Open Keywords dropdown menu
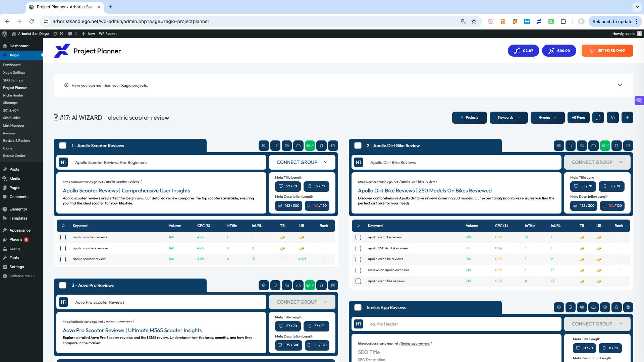This screenshot has width=644, height=362. click(x=508, y=118)
